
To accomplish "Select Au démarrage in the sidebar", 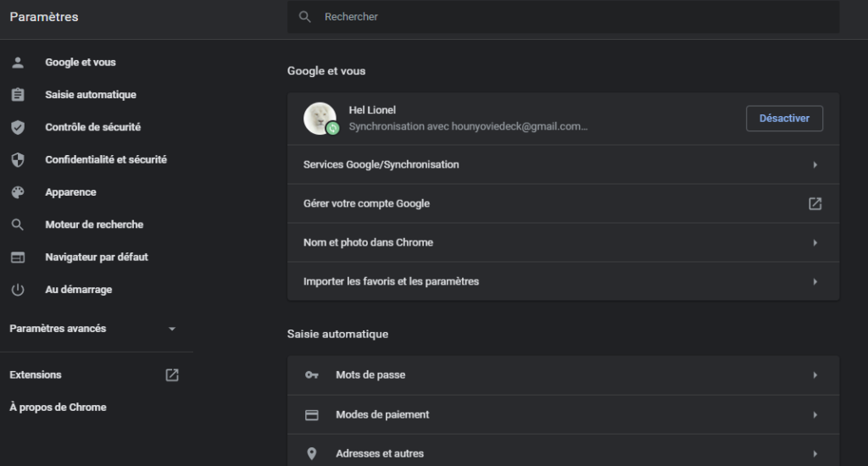I will (79, 290).
